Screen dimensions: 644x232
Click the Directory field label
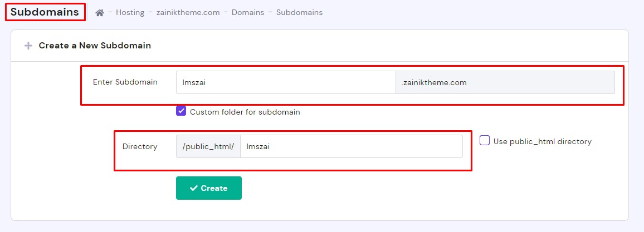pyautogui.click(x=140, y=146)
